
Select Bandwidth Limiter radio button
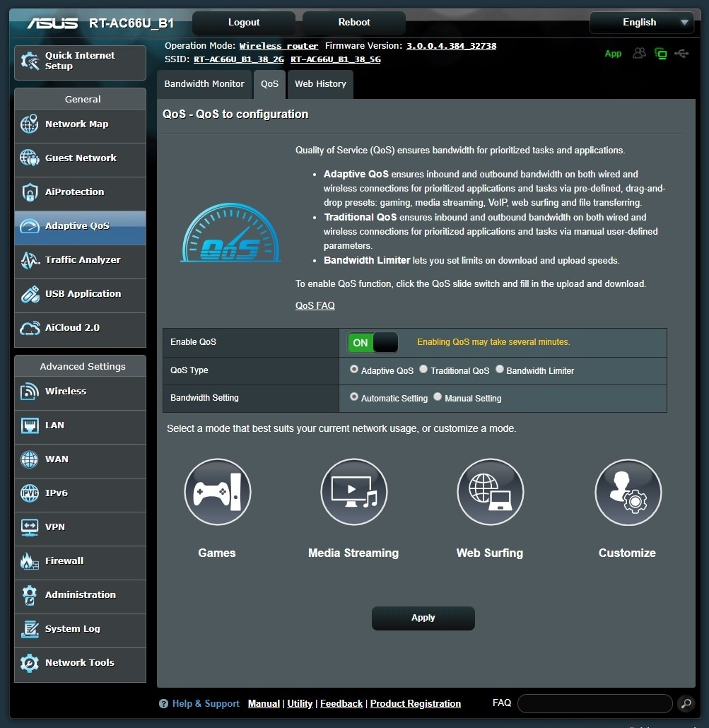499,369
